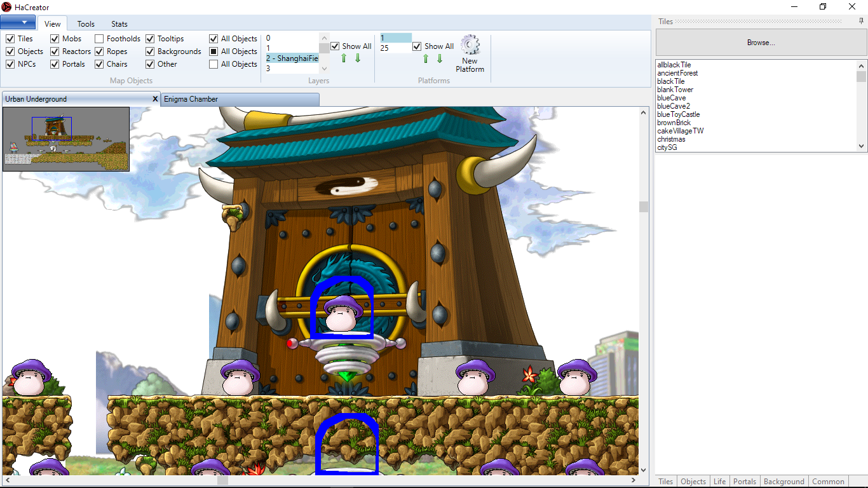The width and height of the screenshot is (868, 488).
Task: Select the Tiles tab at panel bottom
Action: tap(666, 482)
